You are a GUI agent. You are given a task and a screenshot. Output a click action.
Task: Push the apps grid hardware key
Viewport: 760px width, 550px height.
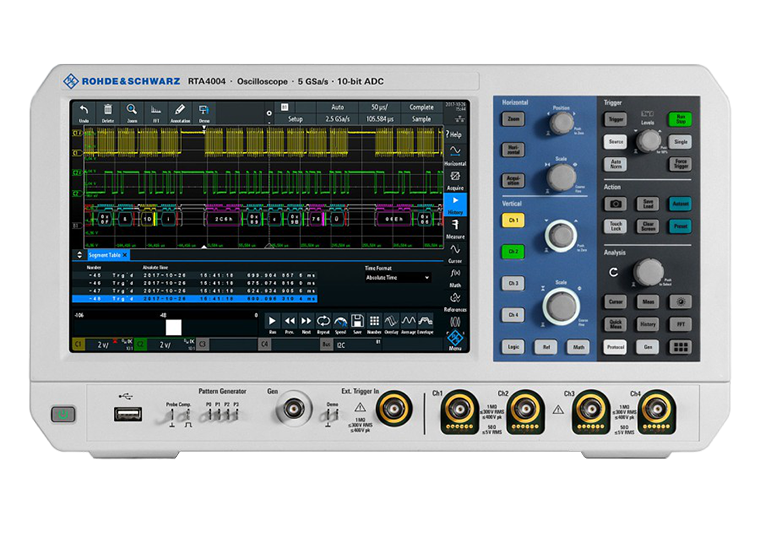pyautogui.click(x=680, y=347)
